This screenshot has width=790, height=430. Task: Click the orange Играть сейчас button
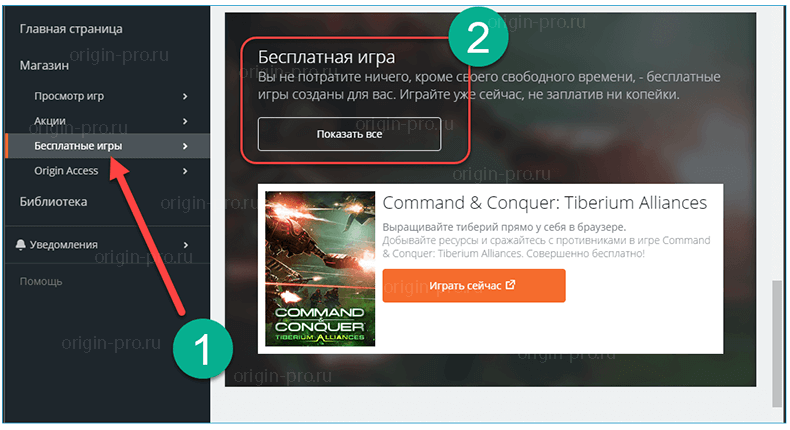coord(474,285)
